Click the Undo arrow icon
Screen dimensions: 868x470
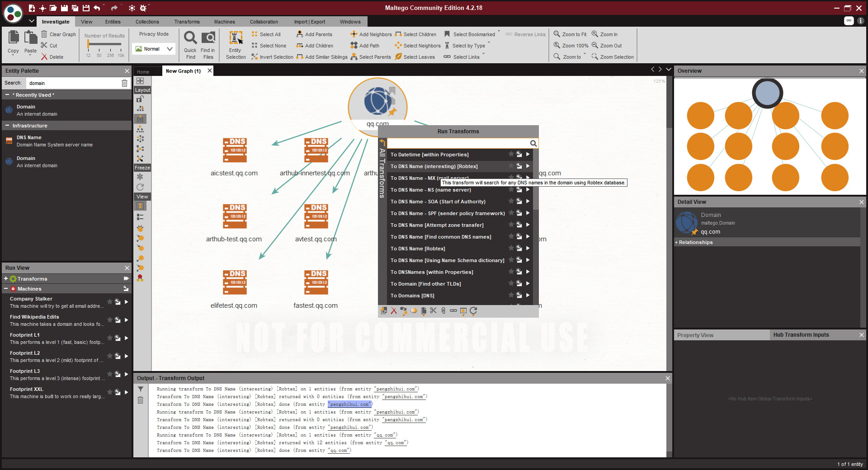click(97, 8)
